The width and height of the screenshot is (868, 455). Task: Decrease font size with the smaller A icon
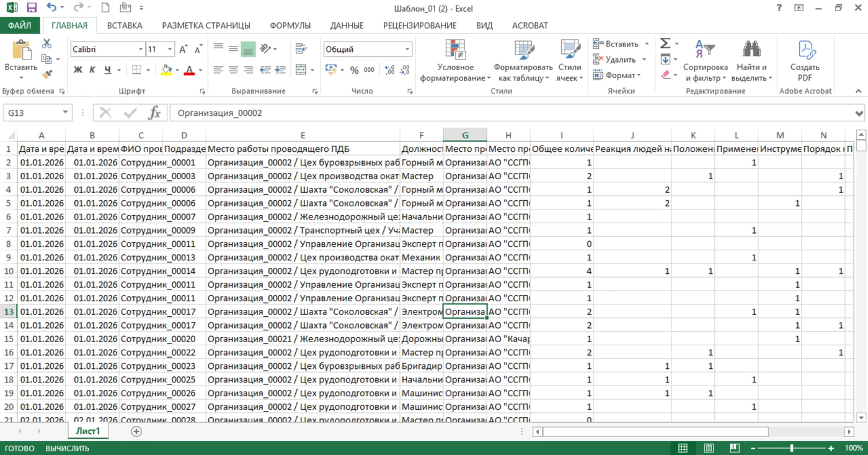[x=198, y=49]
